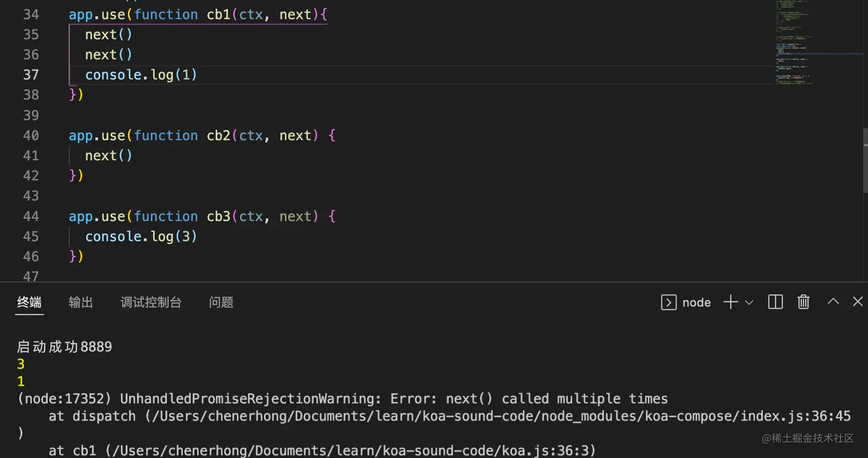Screen dimensions: 868x458
Task: Click line number 40 in gutter
Action: (31, 135)
